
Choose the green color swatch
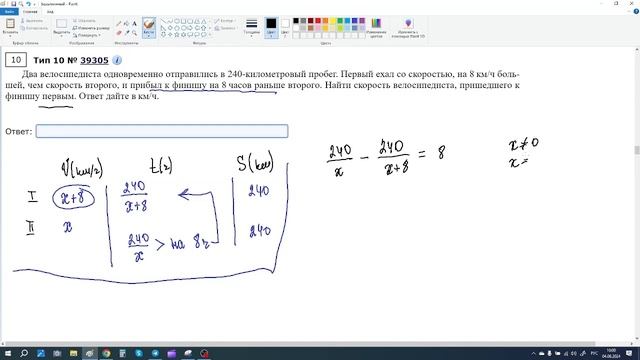[340, 21]
